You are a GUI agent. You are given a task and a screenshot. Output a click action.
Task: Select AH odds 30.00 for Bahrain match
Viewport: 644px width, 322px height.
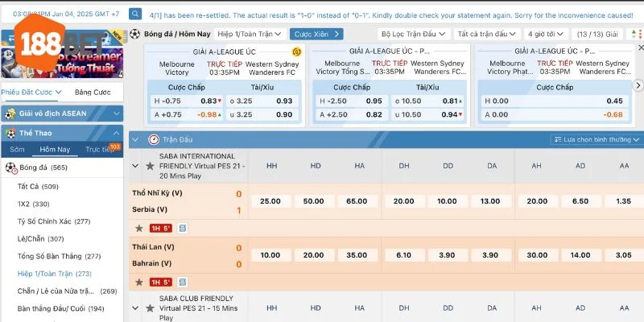pyautogui.click(x=537, y=255)
